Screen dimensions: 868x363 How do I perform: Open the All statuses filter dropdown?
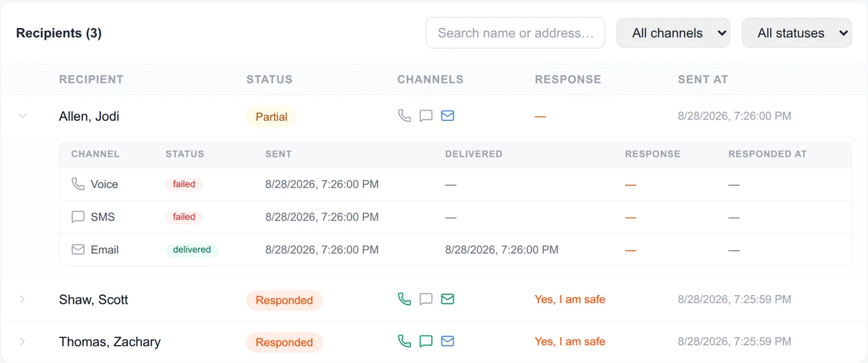pos(797,33)
